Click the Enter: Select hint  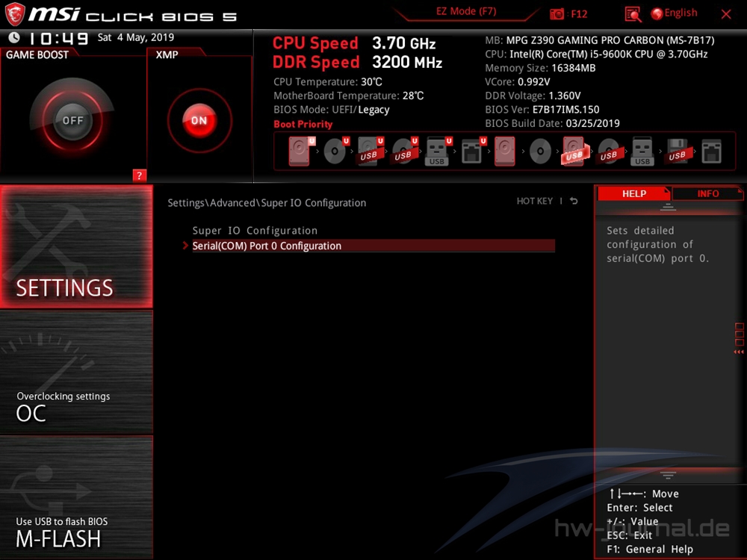pos(639,508)
